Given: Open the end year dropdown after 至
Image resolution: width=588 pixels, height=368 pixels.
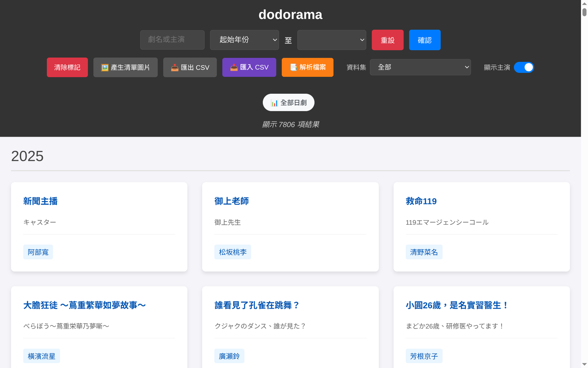Looking at the screenshot, I should point(332,40).
